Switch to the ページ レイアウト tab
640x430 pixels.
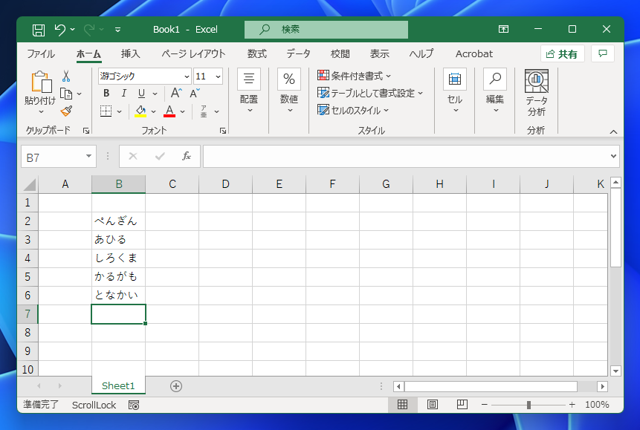pyautogui.click(x=193, y=54)
